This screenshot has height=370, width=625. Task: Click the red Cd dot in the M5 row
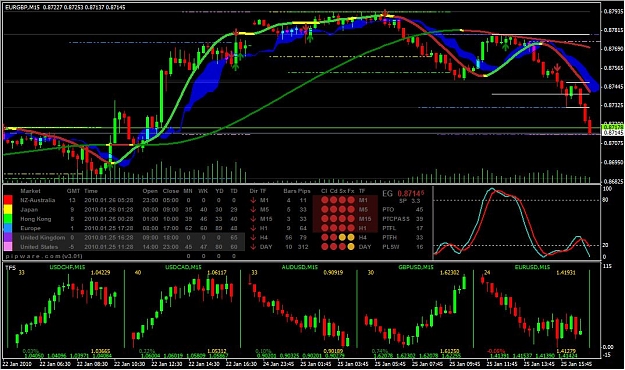point(333,209)
